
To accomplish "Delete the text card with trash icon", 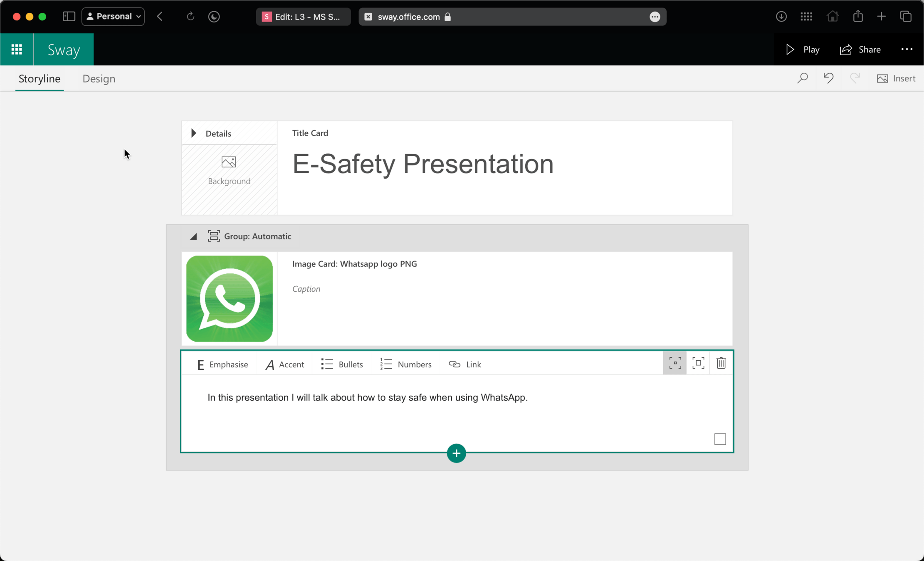I will click(x=721, y=363).
